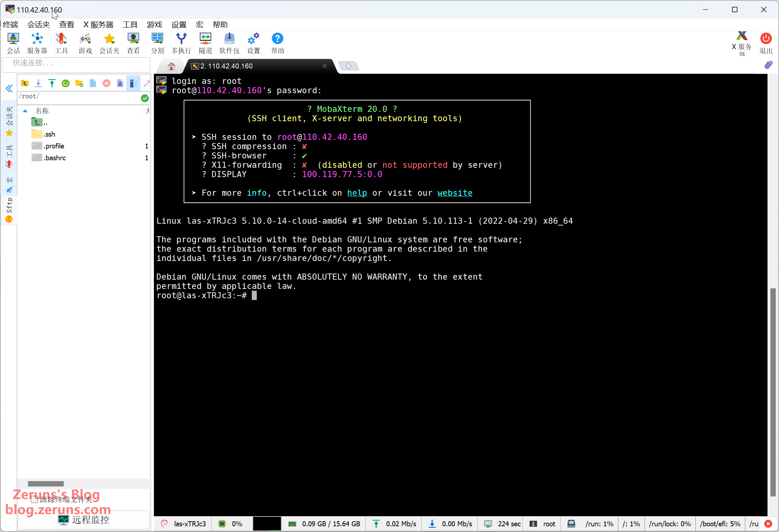This screenshot has width=779, height=532.
Task: Open the 查看 menu
Action: 67,25
